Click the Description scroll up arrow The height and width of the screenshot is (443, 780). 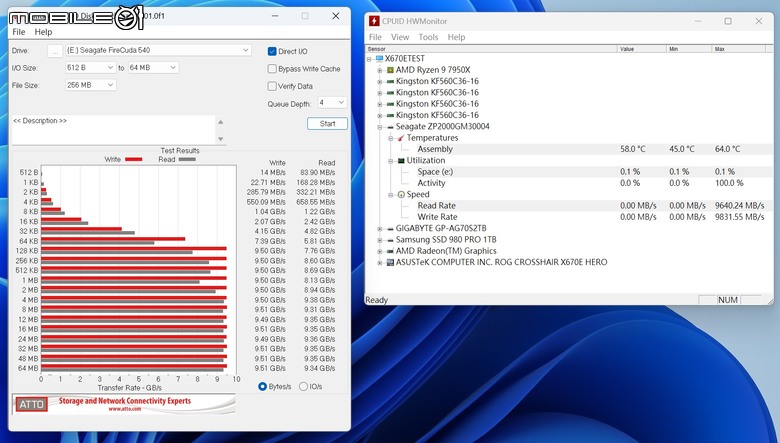coord(221,122)
